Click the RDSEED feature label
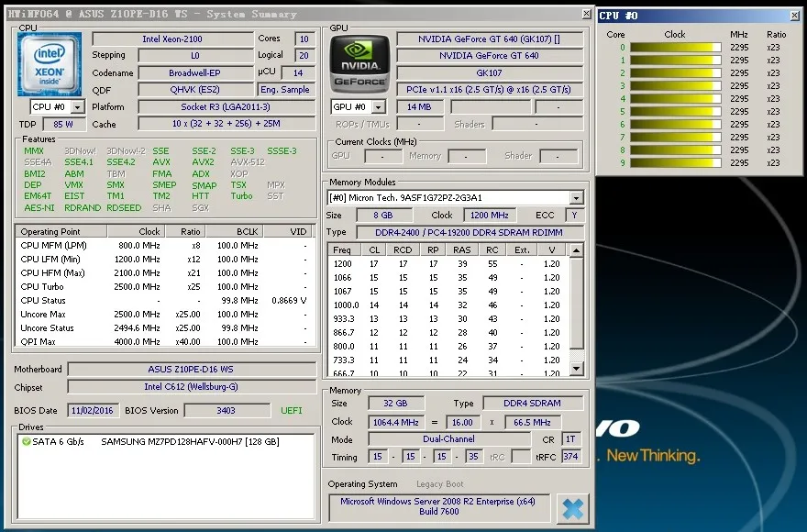The height and width of the screenshot is (532, 807). click(124, 208)
